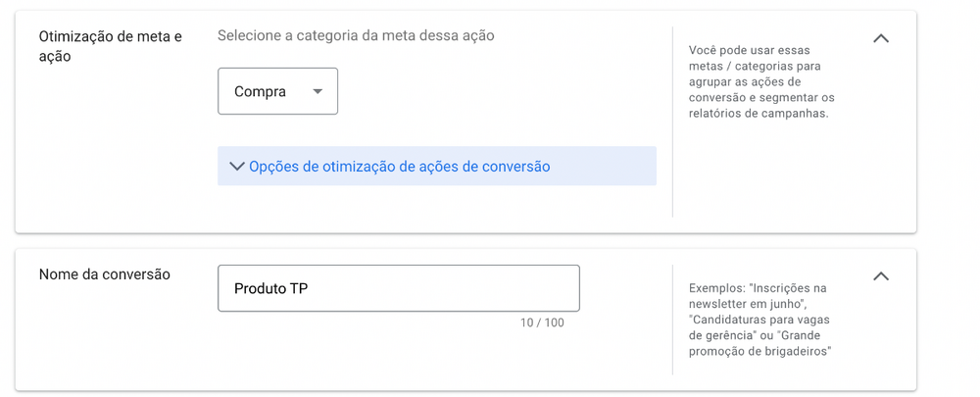Click the help text about metas / categorias
Screen dimensions: 980x397
761,82
